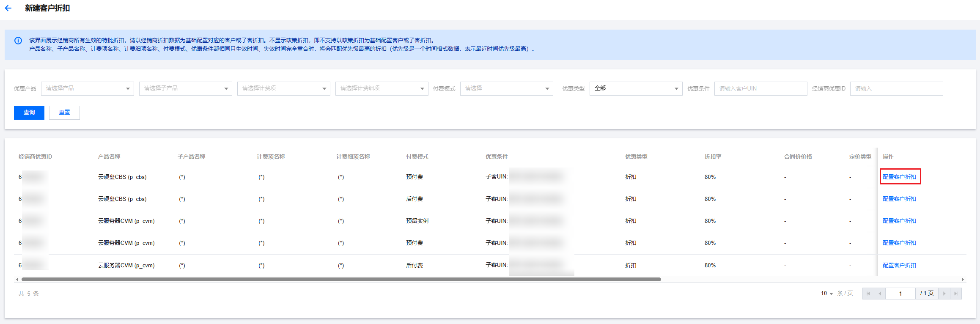Go to last page pagination icon

click(956, 294)
